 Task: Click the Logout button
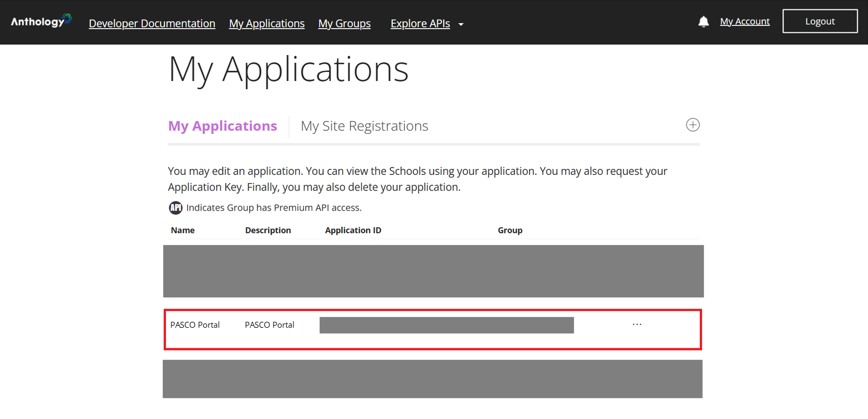(x=819, y=21)
